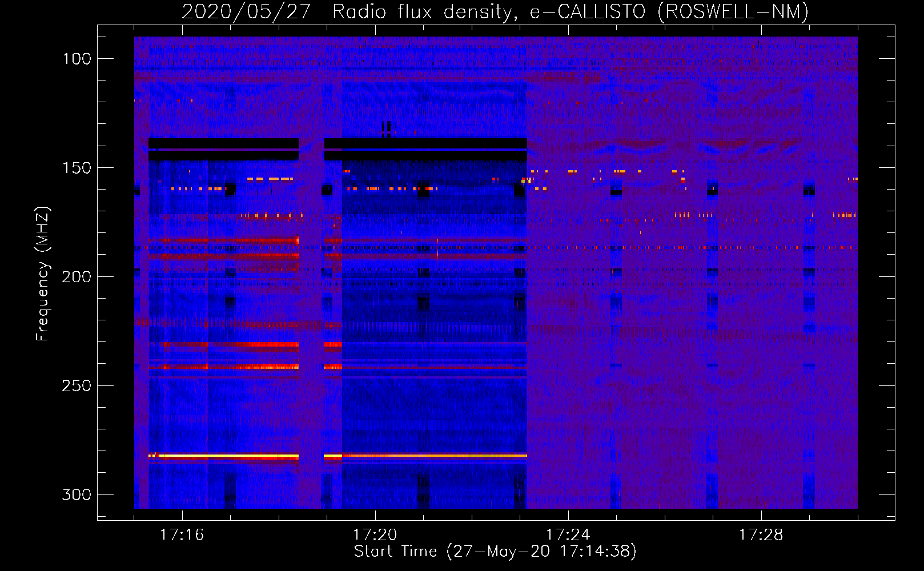Screen dimensions: 924x571
Task: Click the 17:28 time tick label
Action: click(x=761, y=535)
